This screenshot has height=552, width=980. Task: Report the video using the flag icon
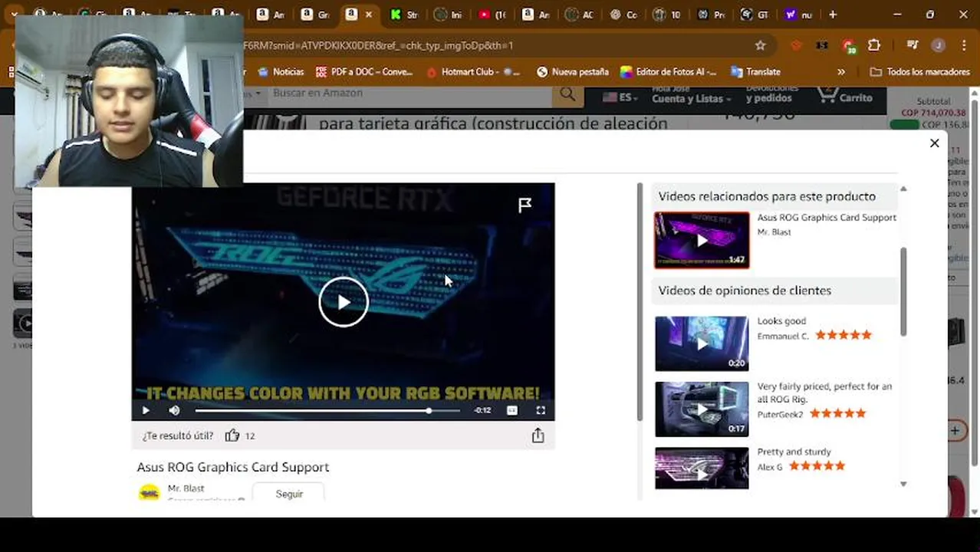click(525, 205)
